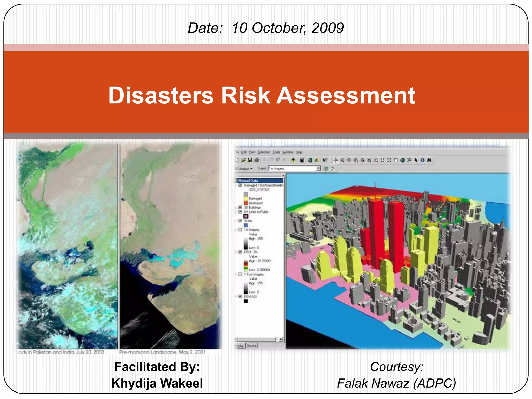Click the What's This help pointer icon

(x=325, y=160)
